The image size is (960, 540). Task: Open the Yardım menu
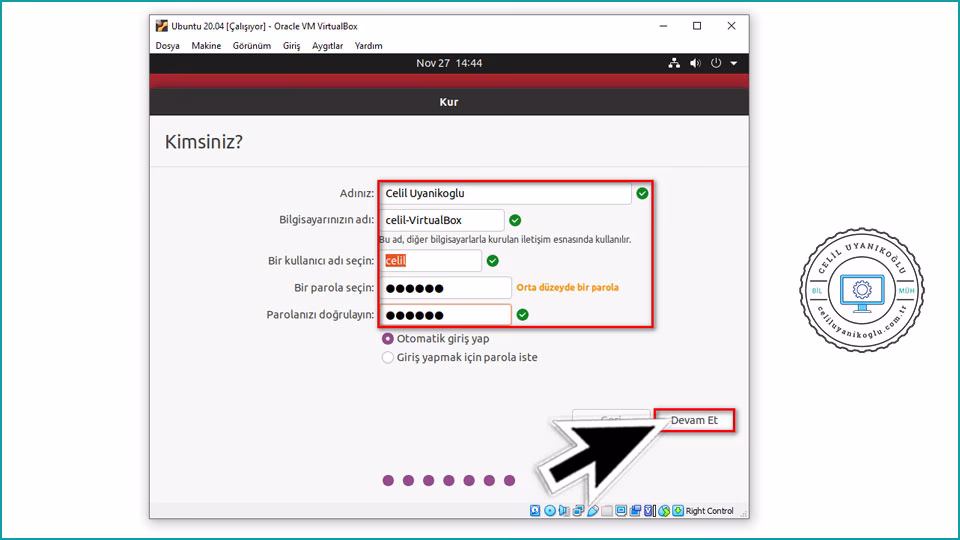[x=369, y=46]
